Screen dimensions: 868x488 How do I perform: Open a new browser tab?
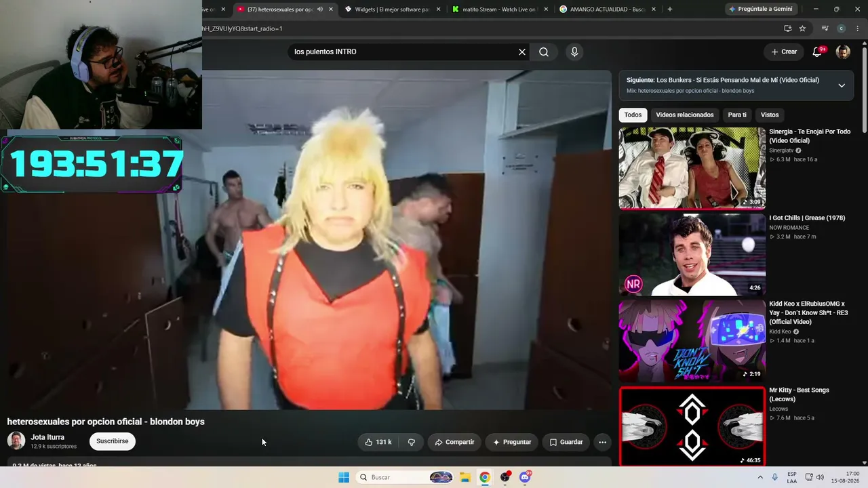(x=670, y=9)
